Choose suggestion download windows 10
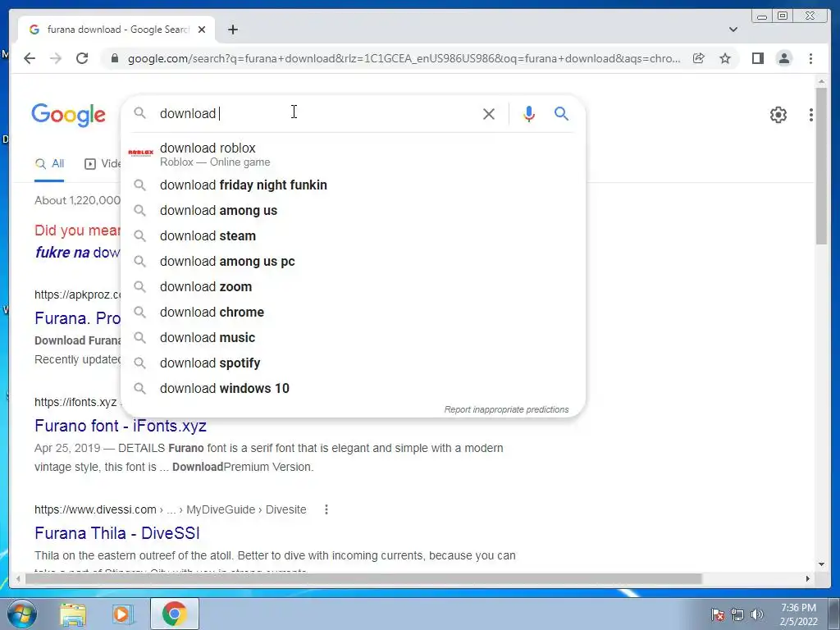The width and height of the screenshot is (840, 630). 354,388
